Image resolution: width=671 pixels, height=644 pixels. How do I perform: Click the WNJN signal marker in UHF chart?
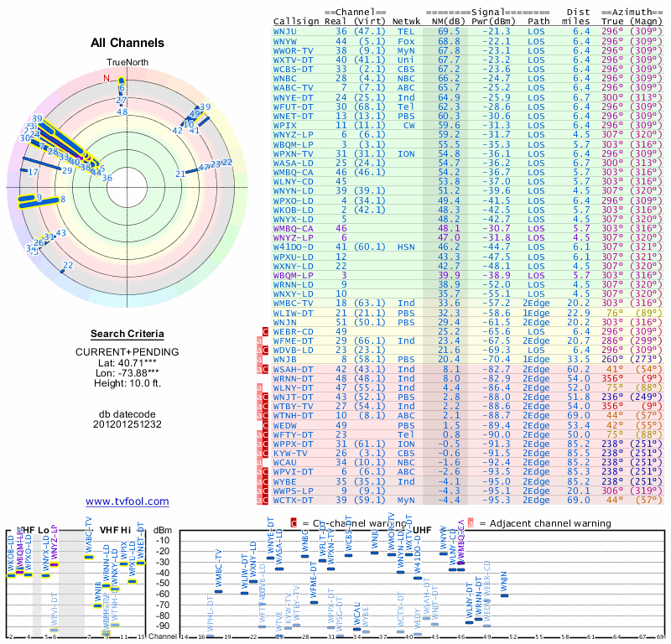[x=505, y=595]
